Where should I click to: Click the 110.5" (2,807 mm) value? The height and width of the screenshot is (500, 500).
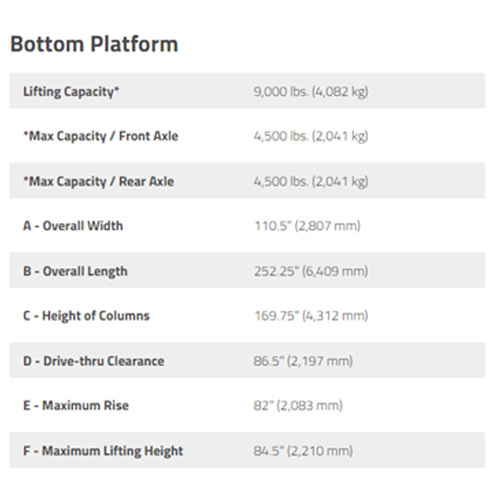pos(308,226)
